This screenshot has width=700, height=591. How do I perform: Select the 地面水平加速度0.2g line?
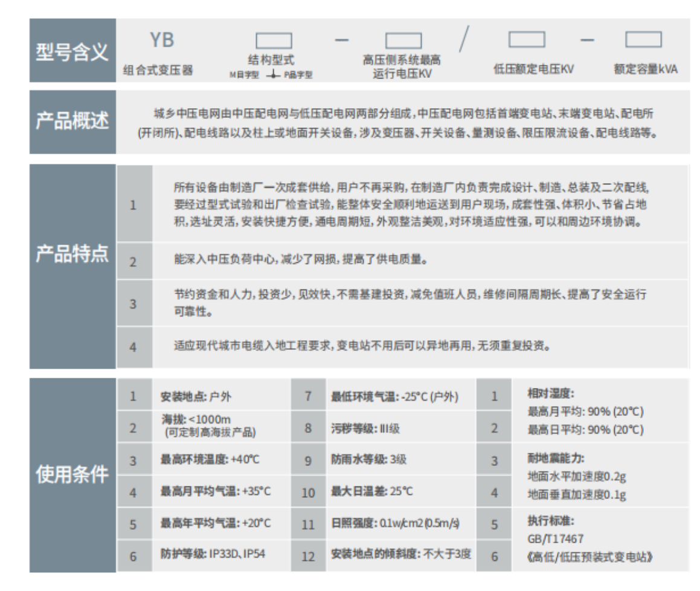coord(576,476)
